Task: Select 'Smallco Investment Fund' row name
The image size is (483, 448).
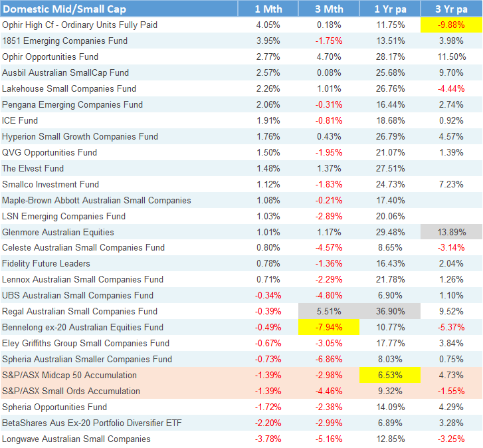Action: 50,184
